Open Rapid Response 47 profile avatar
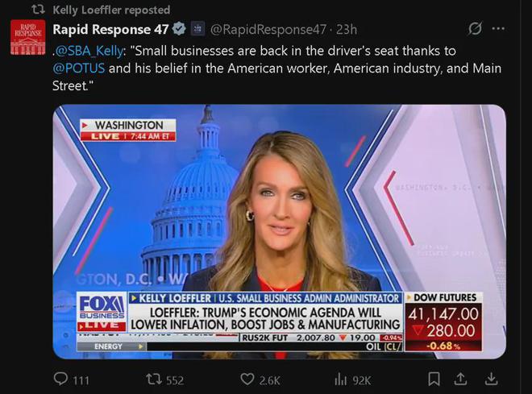Screen dimensions: 532x394 (x=27, y=37)
